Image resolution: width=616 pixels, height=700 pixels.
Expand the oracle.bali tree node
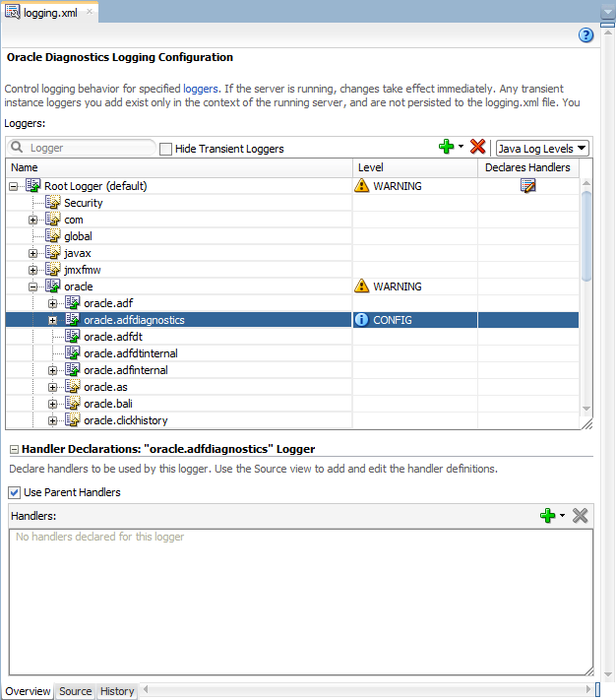[52, 405]
